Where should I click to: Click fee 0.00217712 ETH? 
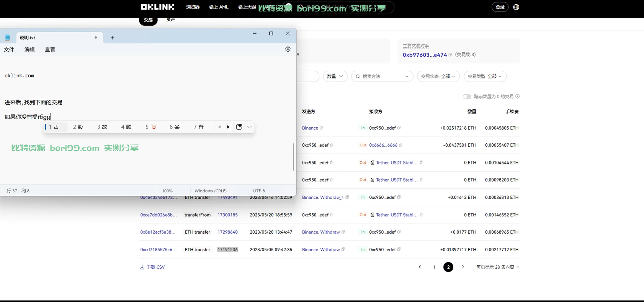(x=502, y=250)
